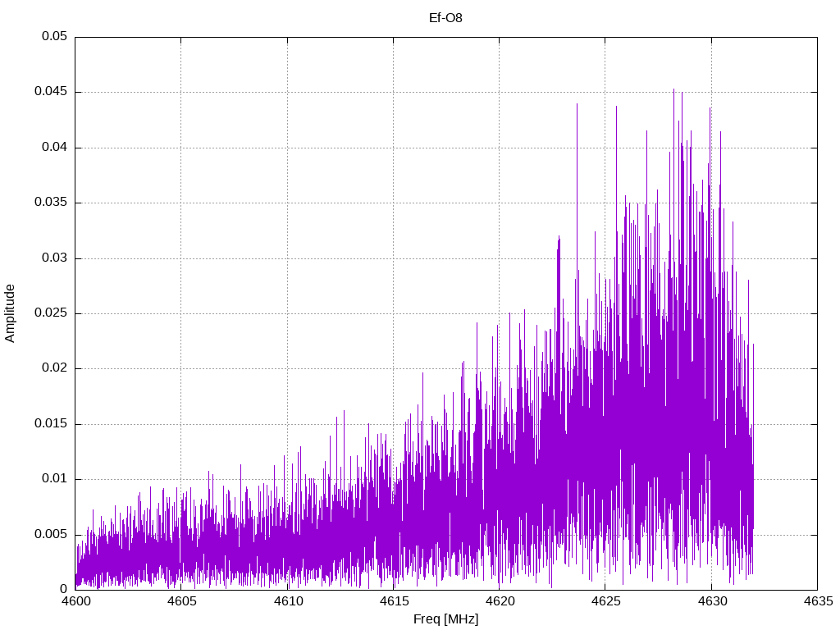Click the y-axis tick label 0.04
The image size is (840, 630).
tap(55, 147)
